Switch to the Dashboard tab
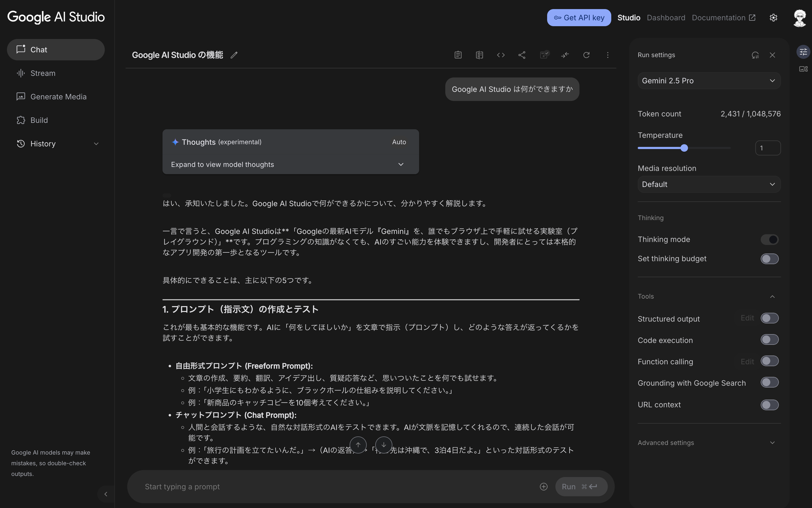 coord(666,18)
